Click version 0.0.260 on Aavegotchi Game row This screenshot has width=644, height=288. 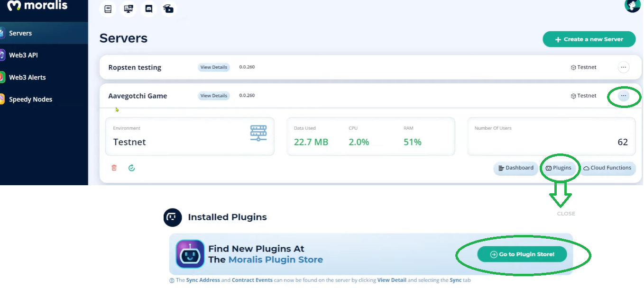pyautogui.click(x=247, y=96)
